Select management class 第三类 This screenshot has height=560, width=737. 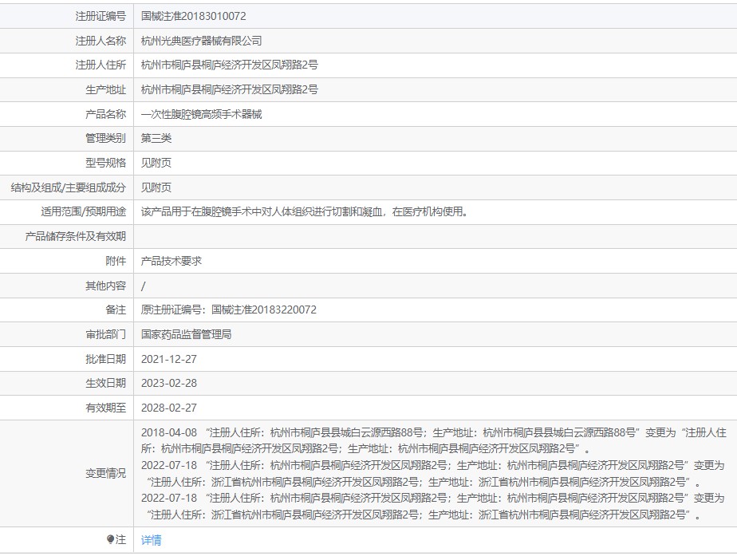coord(156,138)
